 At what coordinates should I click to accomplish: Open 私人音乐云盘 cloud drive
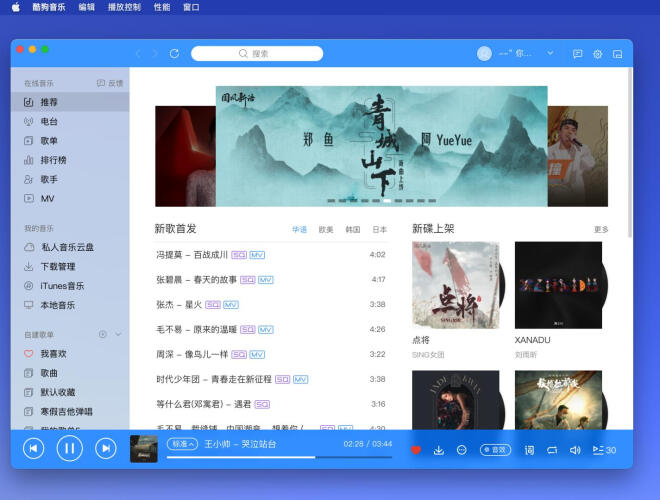pyautogui.click(x=70, y=247)
